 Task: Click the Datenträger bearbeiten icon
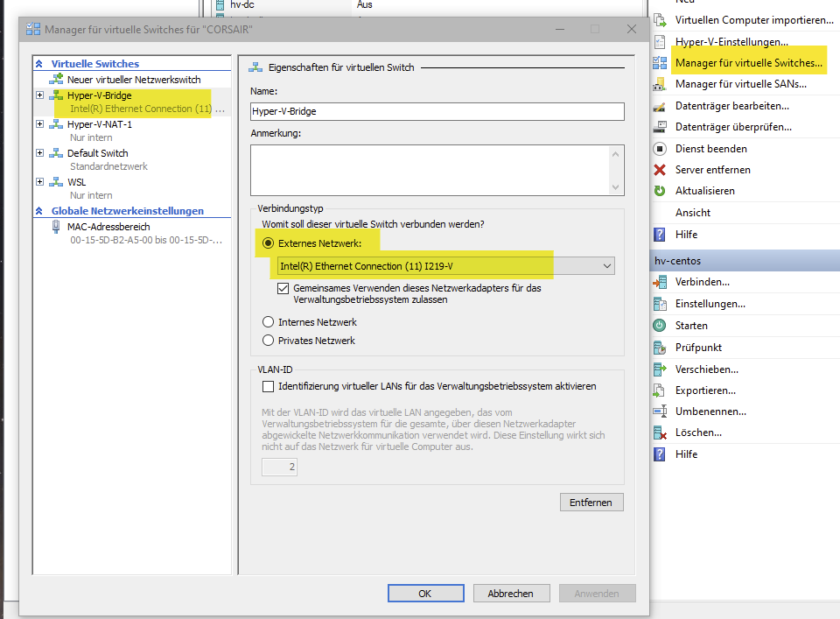point(660,106)
